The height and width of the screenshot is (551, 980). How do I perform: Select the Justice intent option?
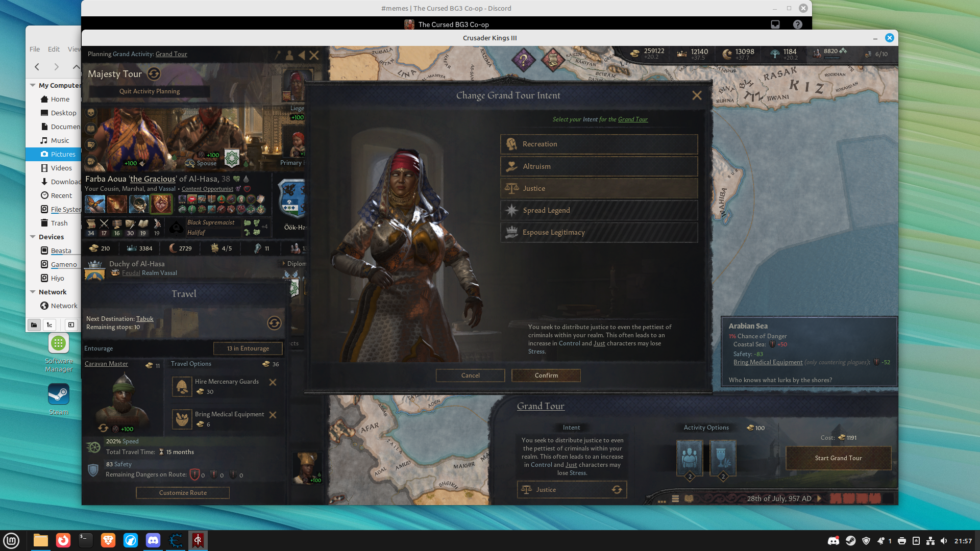coord(599,188)
